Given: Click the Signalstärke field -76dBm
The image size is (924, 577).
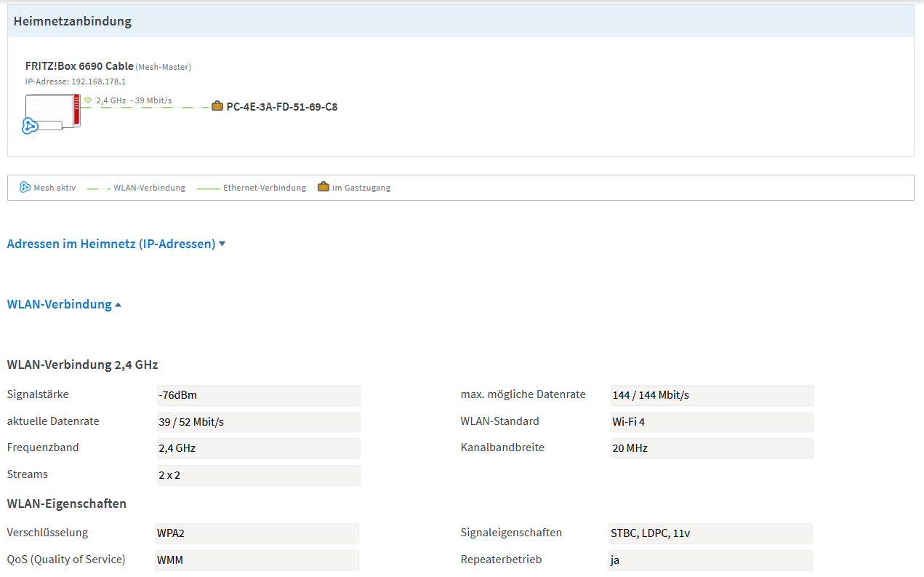Looking at the screenshot, I should click(258, 395).
